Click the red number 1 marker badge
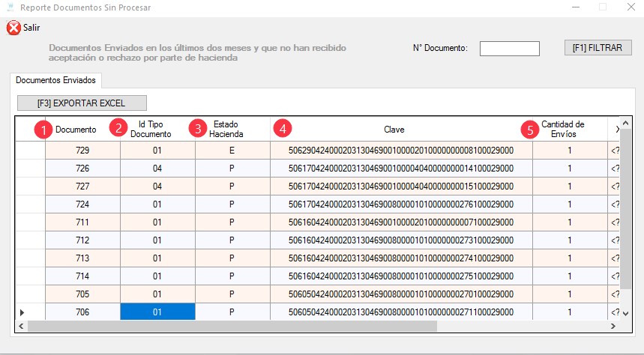This screenshot has width=644, height=355. [x=43, y=130]
